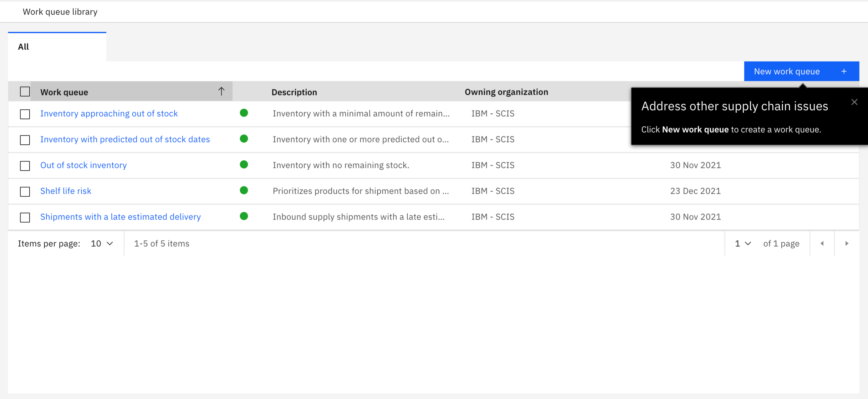Click status dot for Shipments with late delivery

[x=244, y=216]
